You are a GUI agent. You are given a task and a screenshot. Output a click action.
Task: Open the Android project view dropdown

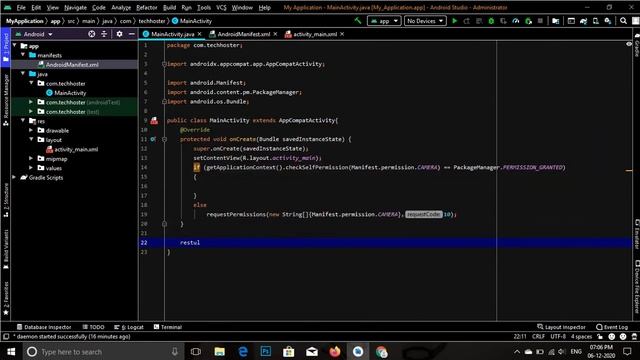(x=34, y=34)
